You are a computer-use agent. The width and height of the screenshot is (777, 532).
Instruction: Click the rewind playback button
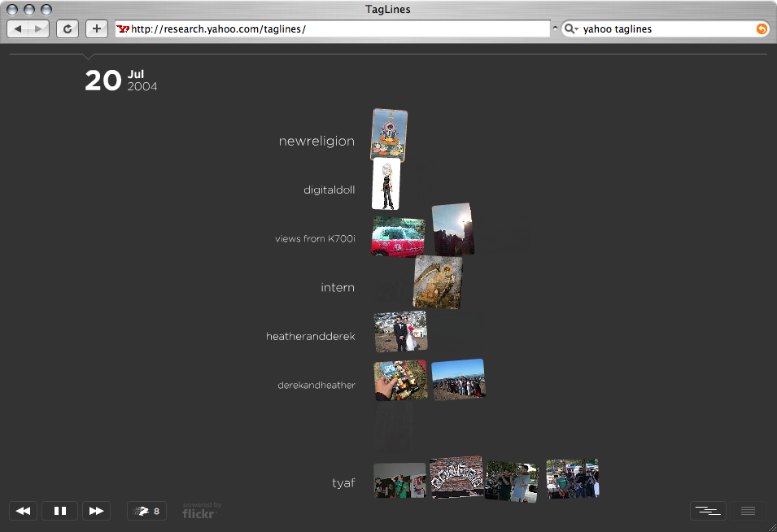tap(24, 511)
